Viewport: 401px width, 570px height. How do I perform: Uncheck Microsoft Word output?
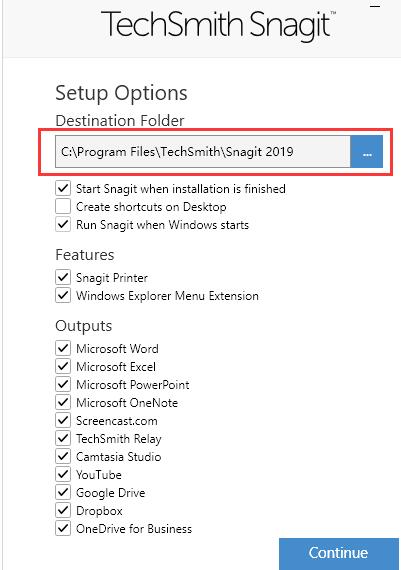[x=63, y=348]
